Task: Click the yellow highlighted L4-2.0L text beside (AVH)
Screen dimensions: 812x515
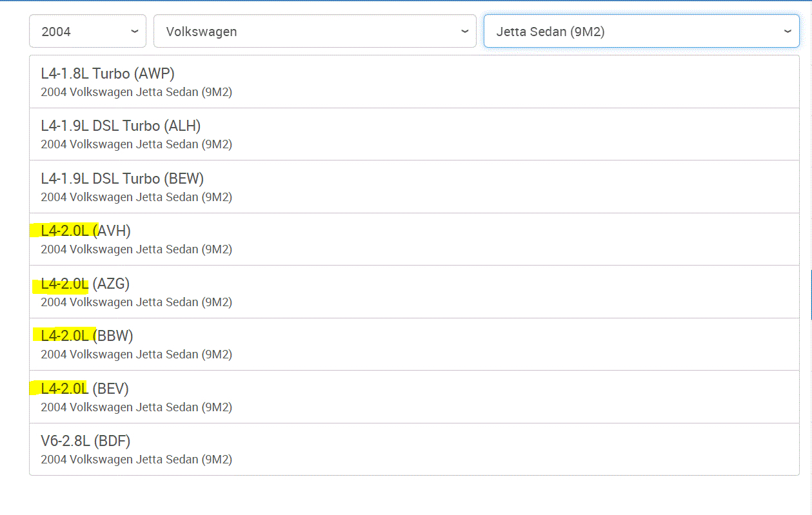Action: tap(64, 231)
